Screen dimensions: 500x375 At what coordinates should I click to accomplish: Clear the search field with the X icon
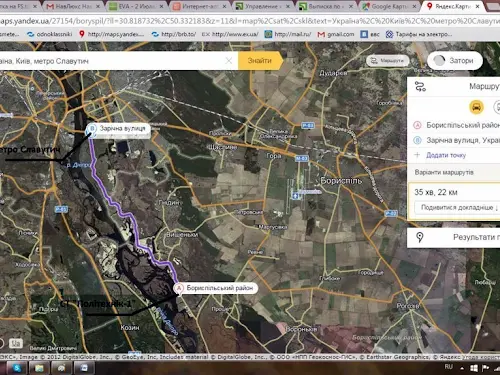[229, 61]
